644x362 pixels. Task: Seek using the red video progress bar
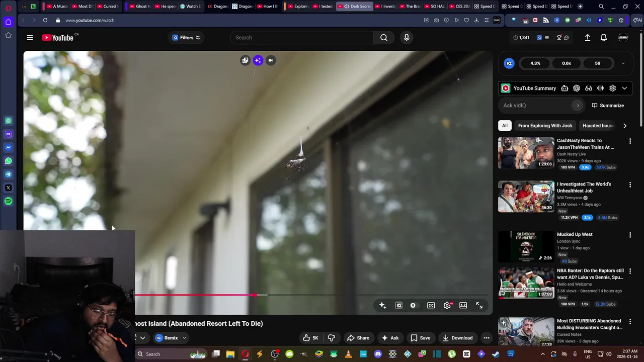click(195, 295)
